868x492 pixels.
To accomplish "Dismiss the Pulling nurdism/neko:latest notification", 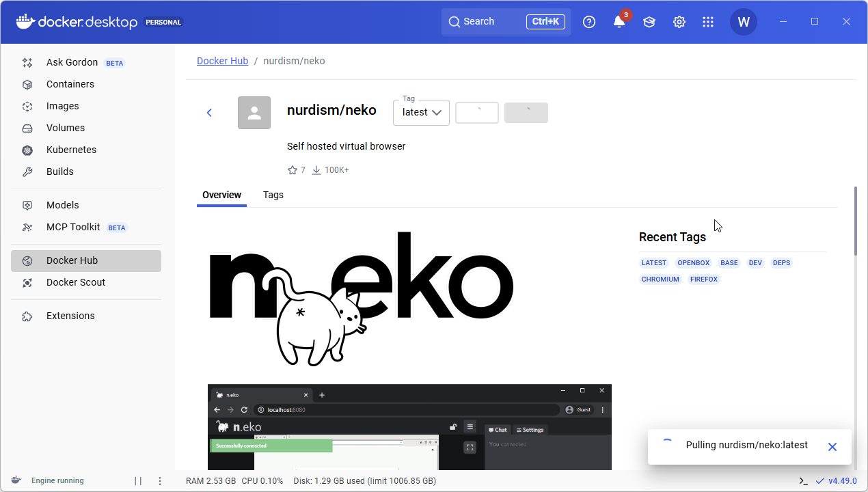I will point(832,447).
